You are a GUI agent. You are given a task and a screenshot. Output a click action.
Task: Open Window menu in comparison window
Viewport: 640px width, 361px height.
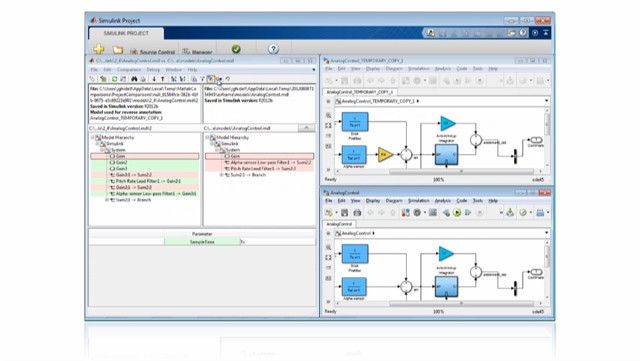173,70
